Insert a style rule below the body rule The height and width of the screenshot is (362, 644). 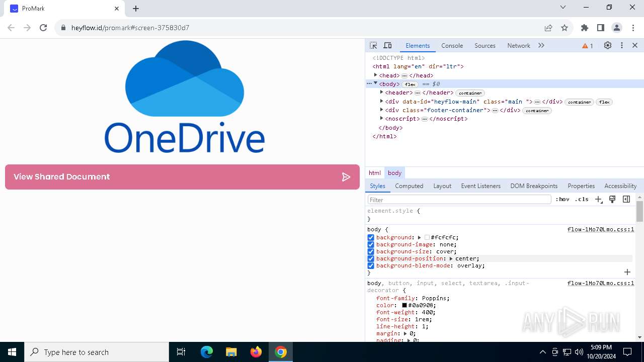pyautogui.click(x=627, y=272)
